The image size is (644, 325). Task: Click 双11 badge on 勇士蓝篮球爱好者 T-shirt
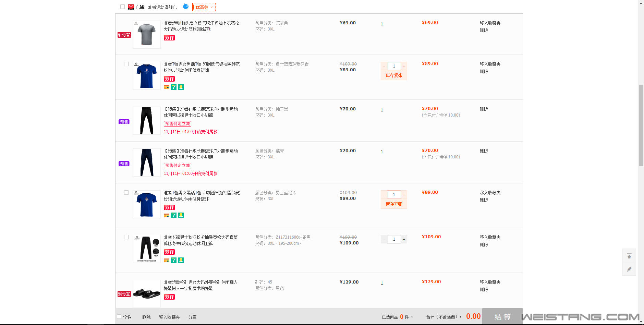[169, 79]
